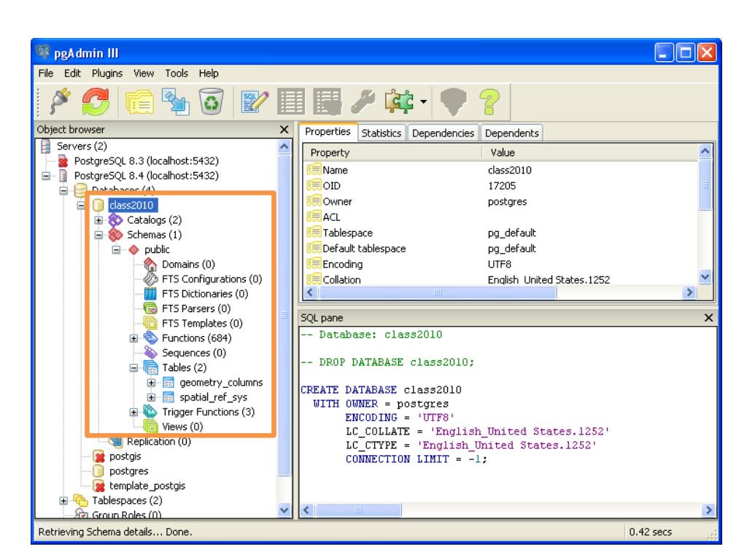Open the SQL query tool icon with pencil

tap(255, 101)
